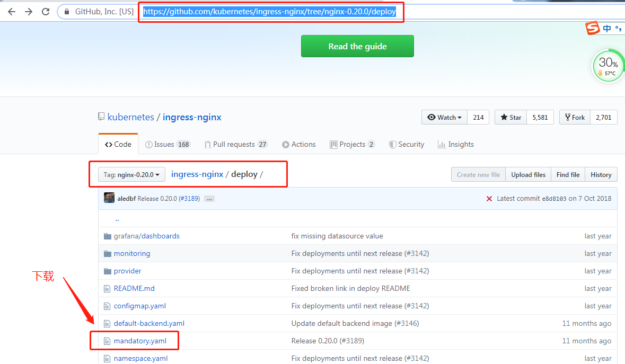The height and width of the screenshot is (364, 625).
Task: Open the History button
Action: (601, 174)
